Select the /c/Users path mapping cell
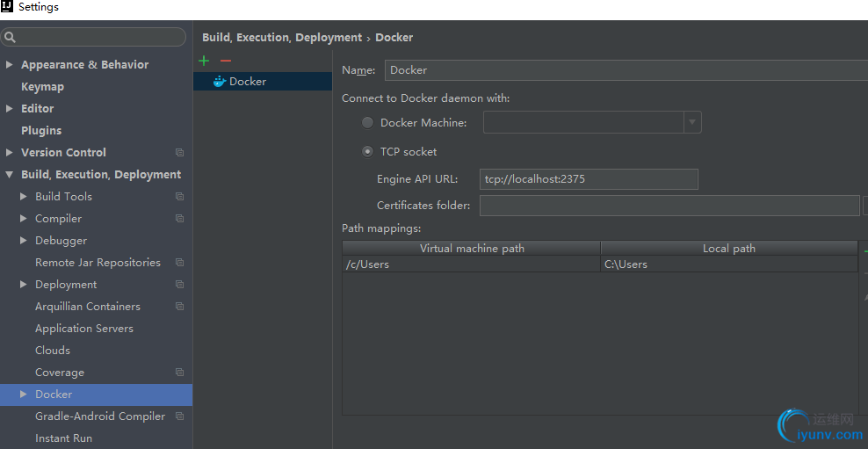This screenshot has width=868, height=449. (x=471, y=264)
